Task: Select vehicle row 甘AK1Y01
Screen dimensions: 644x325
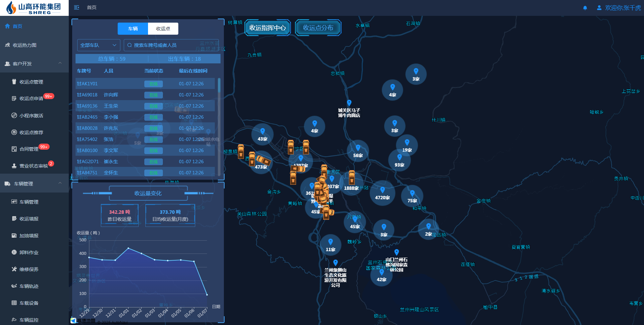Action: (145, 84)
